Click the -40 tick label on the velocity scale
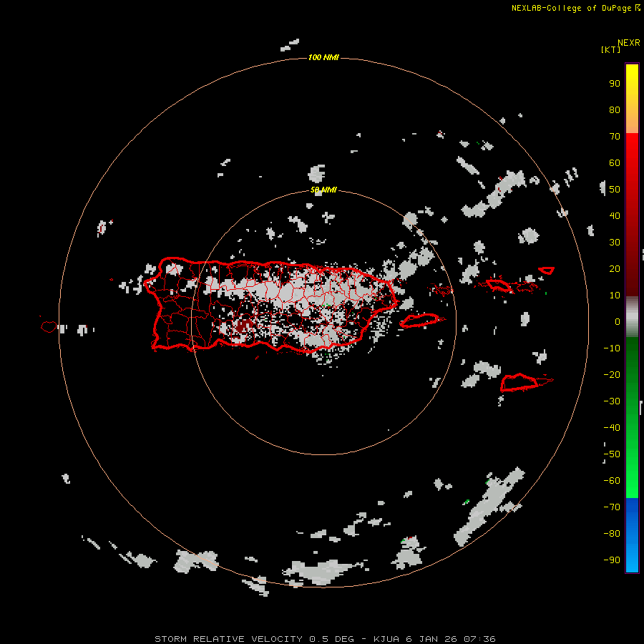The width and height of the screenshot is (644, 644). [612, 428]
